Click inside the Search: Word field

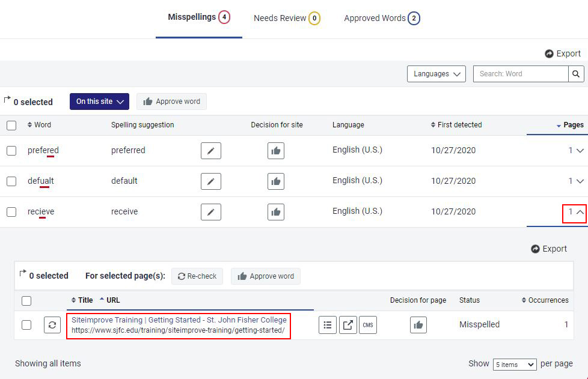coord(521,74)
